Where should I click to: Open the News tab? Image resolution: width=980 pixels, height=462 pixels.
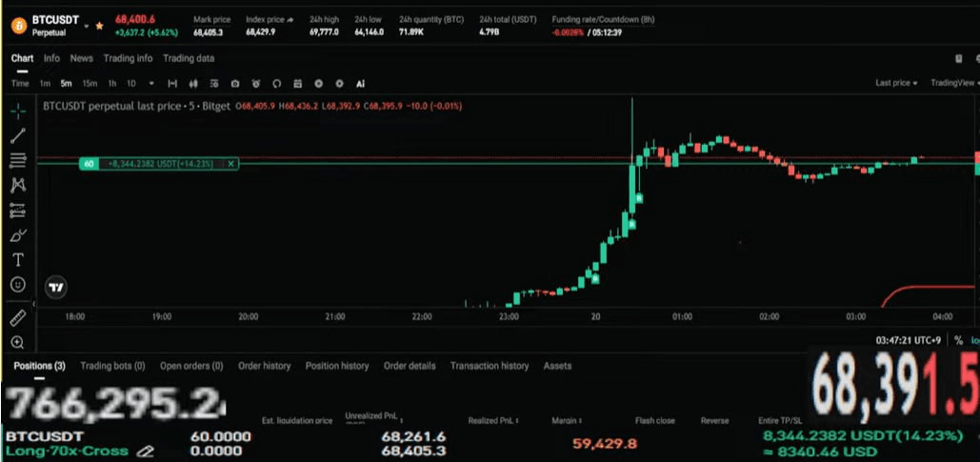click(81, 58)
